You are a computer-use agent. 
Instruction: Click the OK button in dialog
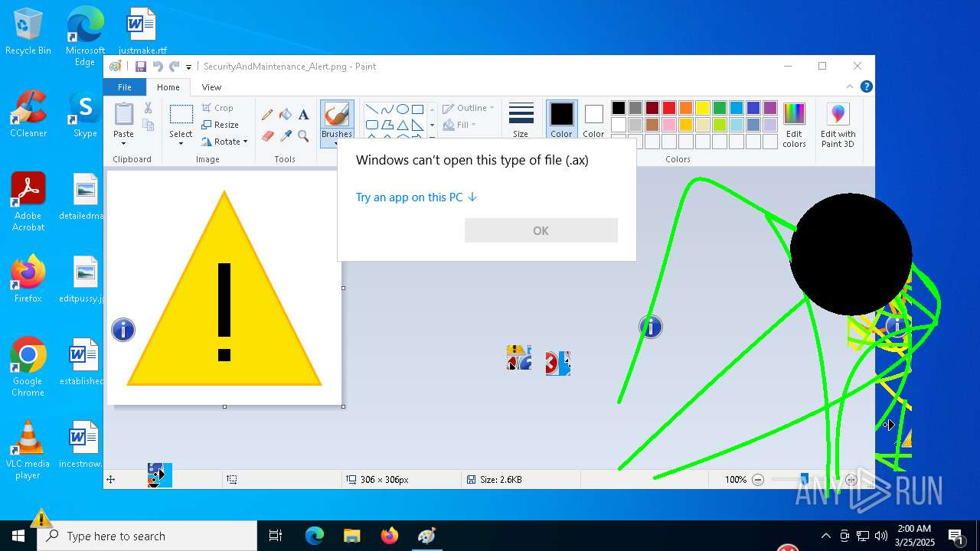point(541,230)
